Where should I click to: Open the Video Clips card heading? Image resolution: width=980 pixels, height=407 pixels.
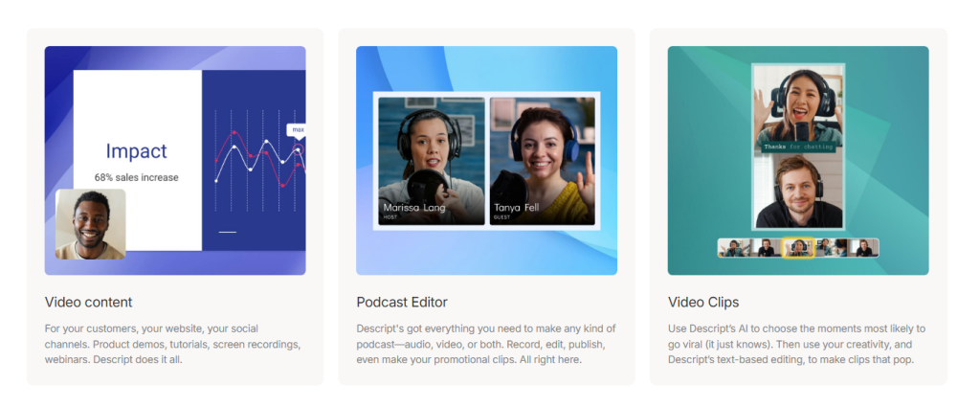tap(703, 303)
